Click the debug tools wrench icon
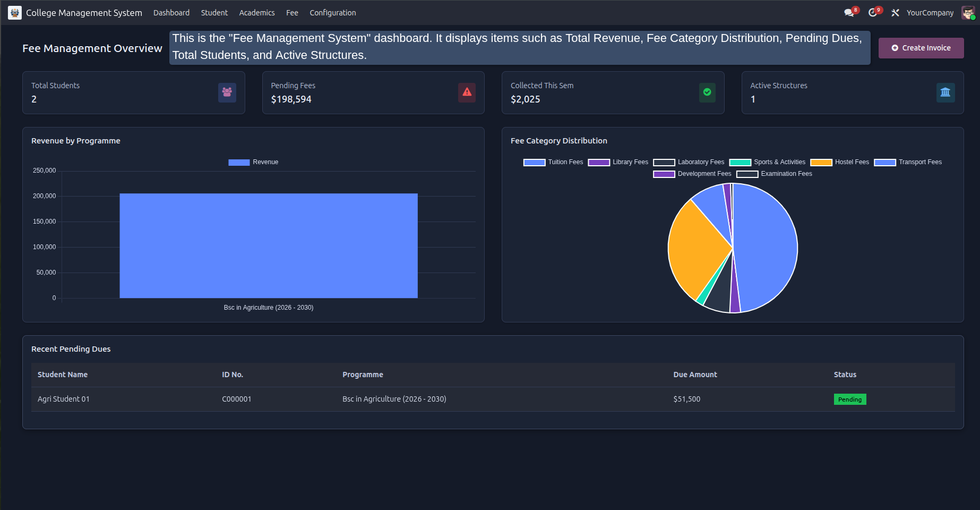The width and height of the screenshot is (980, 510). pyautogui.click(x=895, y=13)
